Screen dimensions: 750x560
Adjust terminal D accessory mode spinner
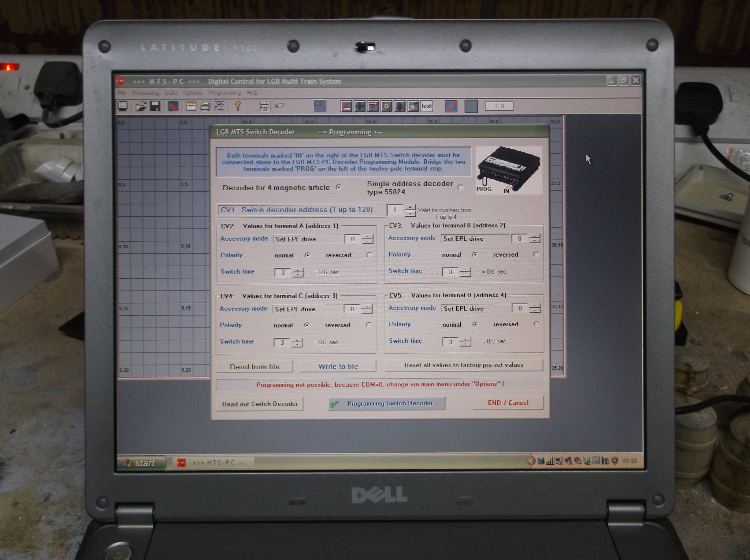(x=535, y=308)
